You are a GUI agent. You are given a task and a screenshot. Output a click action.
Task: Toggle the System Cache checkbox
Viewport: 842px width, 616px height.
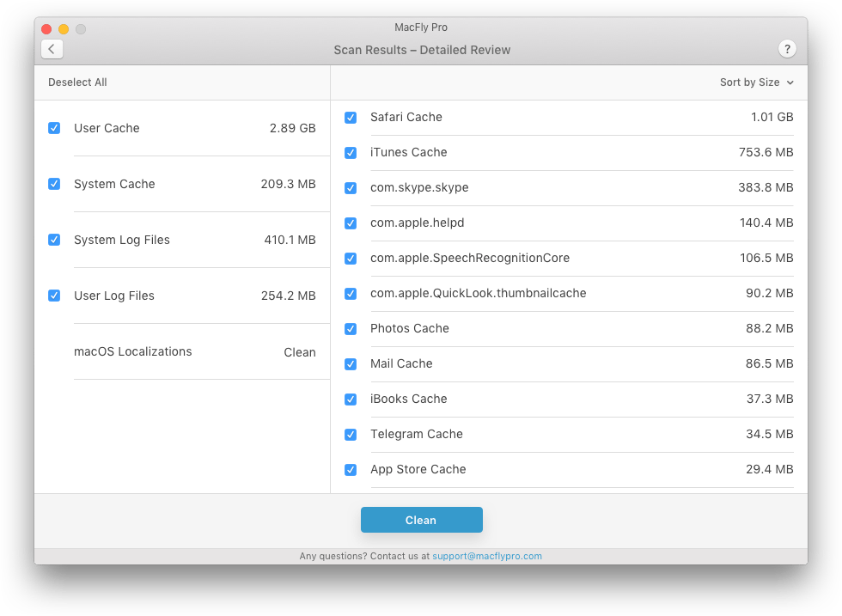tap(54, 184)
